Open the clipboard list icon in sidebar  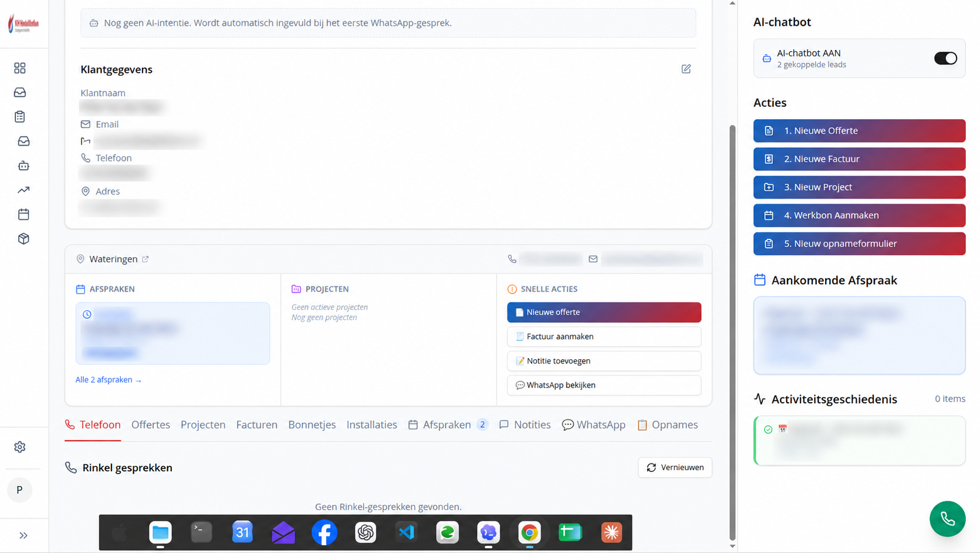pos(20,117)
